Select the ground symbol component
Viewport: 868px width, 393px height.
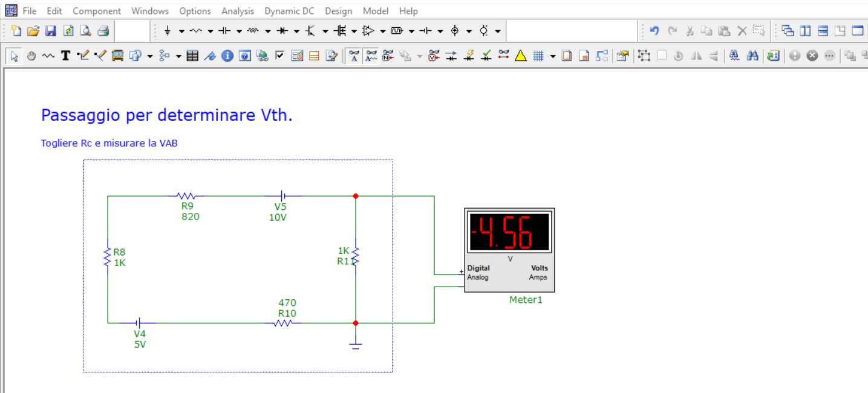(x=168, y=31)
